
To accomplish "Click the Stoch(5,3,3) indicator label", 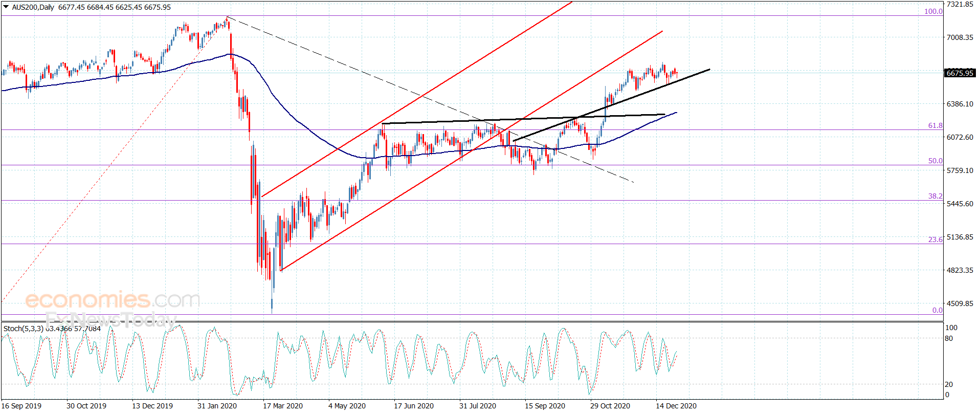I will coord(24,329).
